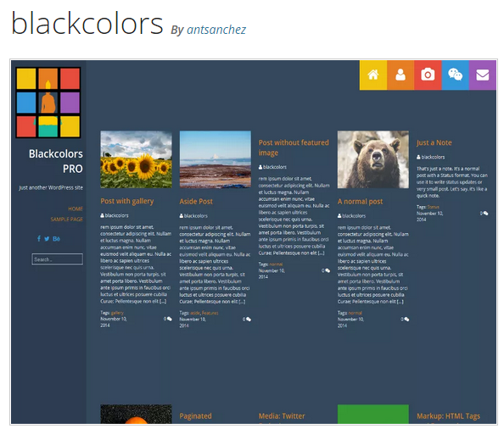Open the Aside Post title
Screen dimensions: 504x434
[196, 202]
